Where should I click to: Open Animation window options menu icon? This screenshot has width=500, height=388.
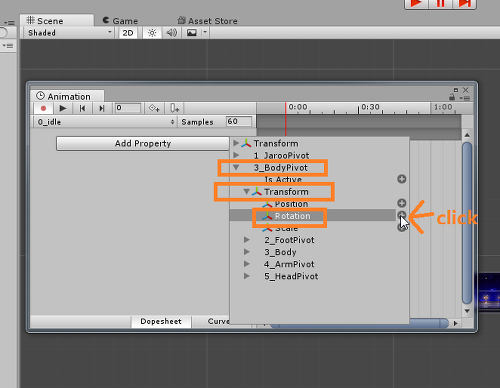pos(465,98)
